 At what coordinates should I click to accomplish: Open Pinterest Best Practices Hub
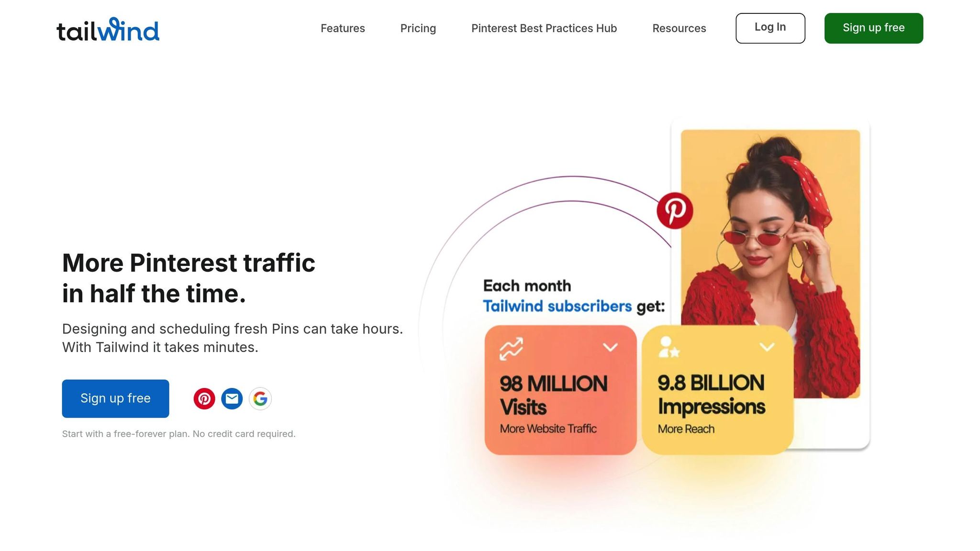[x=544, y=28]
